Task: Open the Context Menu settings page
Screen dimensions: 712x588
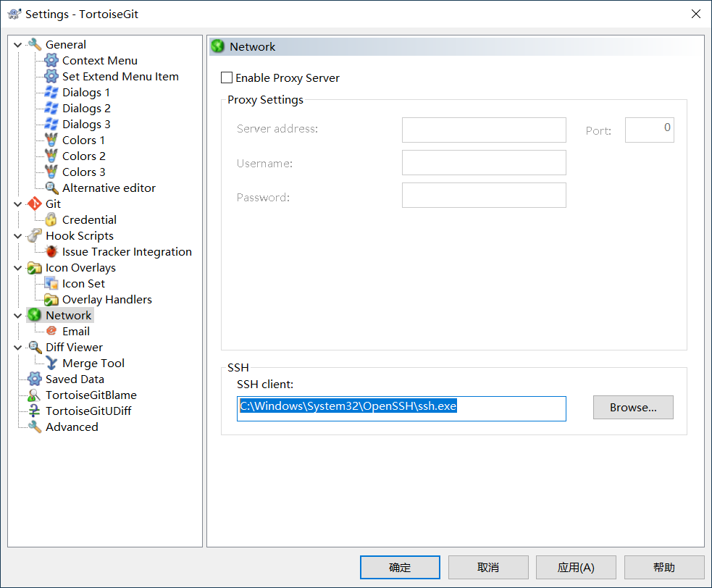Action: coord(100,60)
